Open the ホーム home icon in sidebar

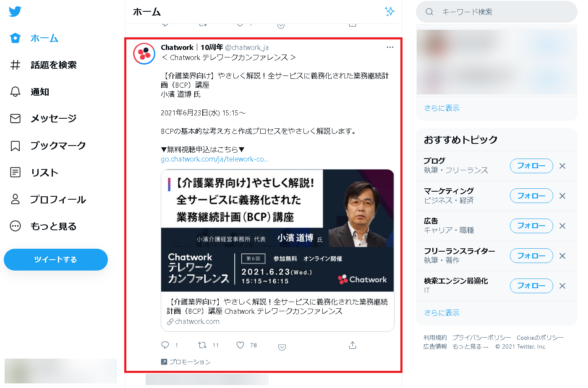[x=15, y=38]
